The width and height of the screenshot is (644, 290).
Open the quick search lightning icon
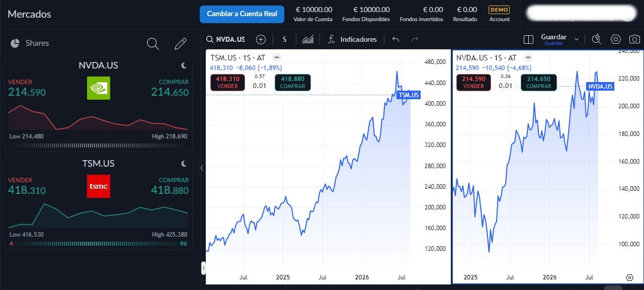click(597, 39)
